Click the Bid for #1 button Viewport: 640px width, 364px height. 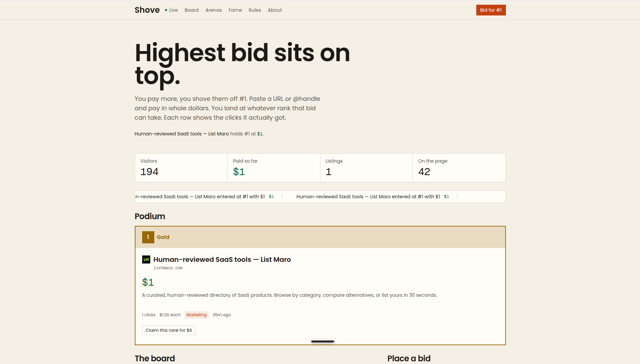491,10
